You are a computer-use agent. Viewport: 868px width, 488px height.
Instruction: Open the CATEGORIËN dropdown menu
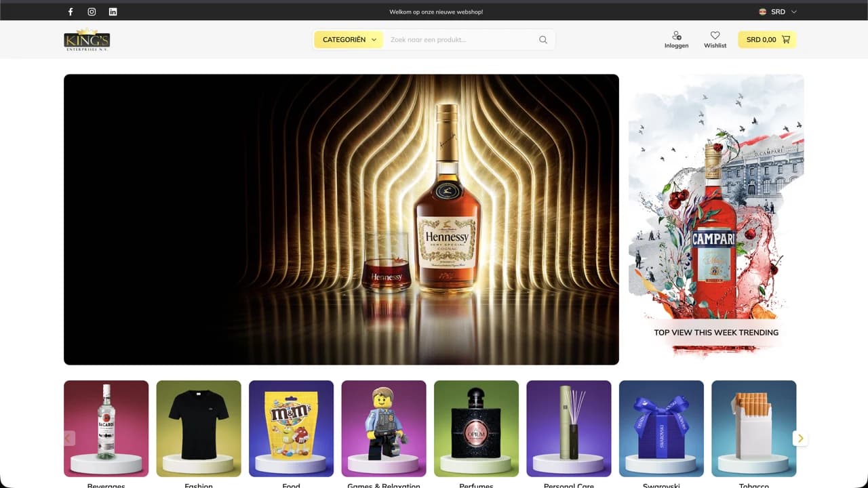[349, 40]
